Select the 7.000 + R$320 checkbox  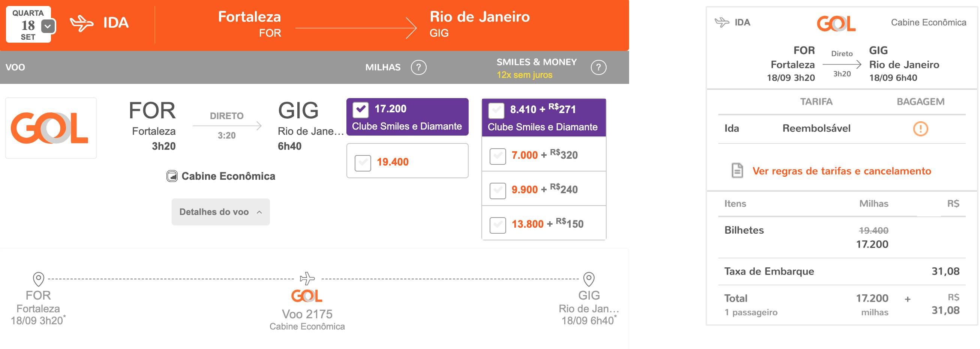point(497,156)
